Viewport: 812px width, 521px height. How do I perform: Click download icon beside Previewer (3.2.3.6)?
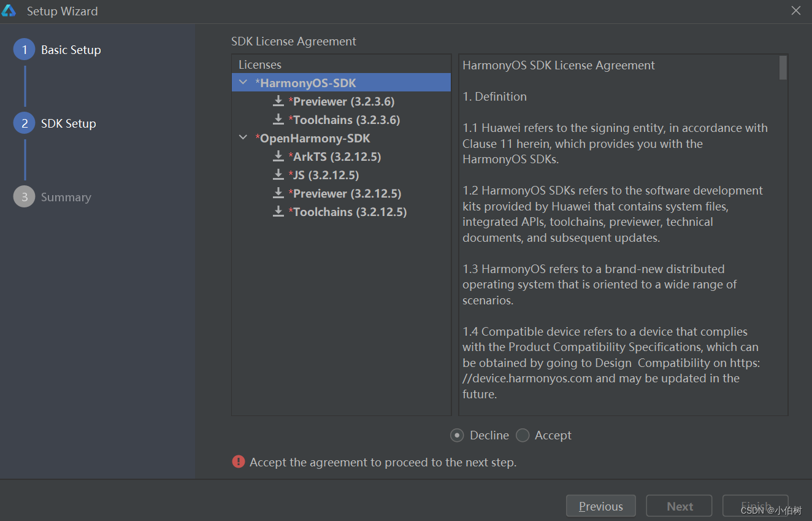point(278,101)
